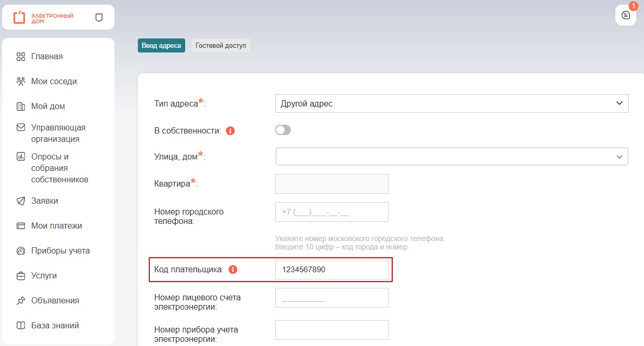Click the Номер городского телефона field

tap(331, 212)
